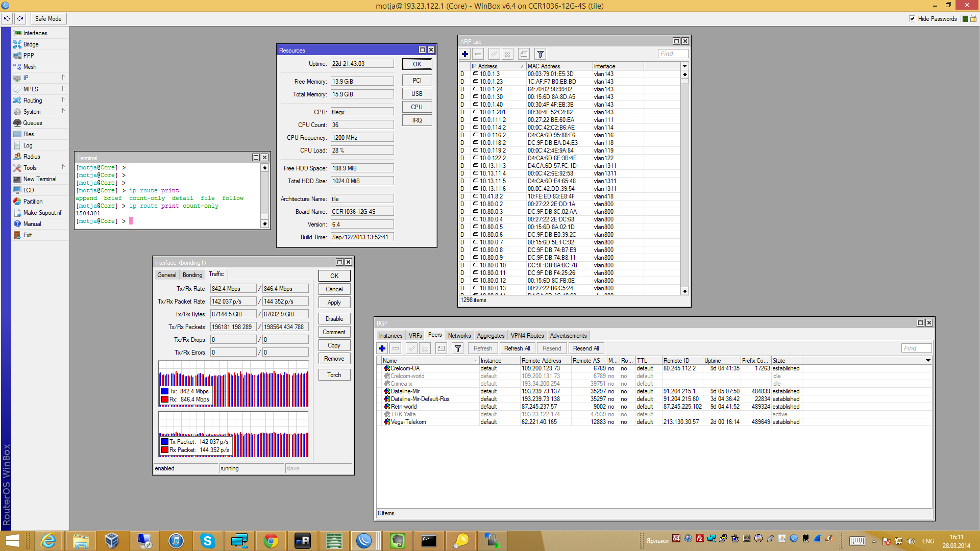The width and height of the screenshot is (980, 551).
Task: Open the ARP List column dropdown arrow
Action: click(x=684, y=66)
